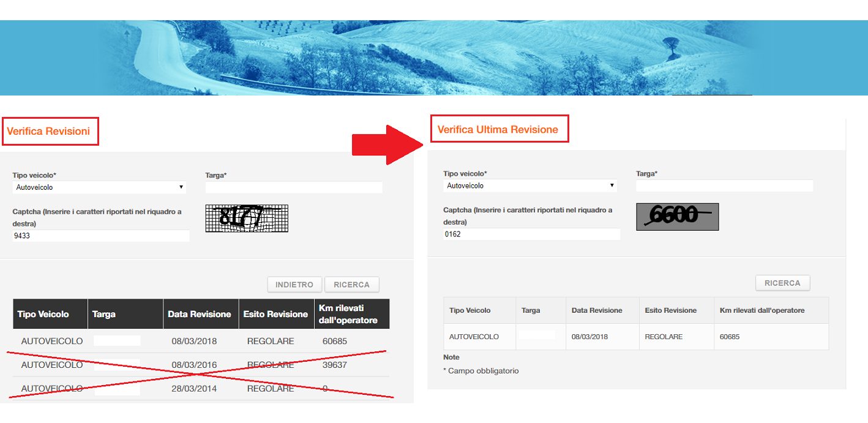Click RICERCA in Verifica Ultima Revisione panel
The height and width of the screenshot is (423, 868).
tap(782, 283)
